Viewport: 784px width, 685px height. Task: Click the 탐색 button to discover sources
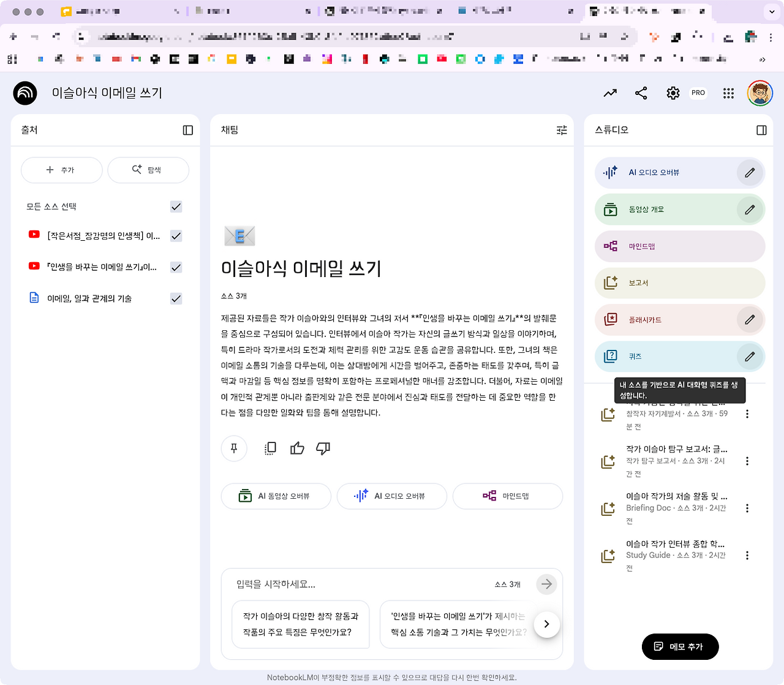pyautogui.click(x=148, y=170)
